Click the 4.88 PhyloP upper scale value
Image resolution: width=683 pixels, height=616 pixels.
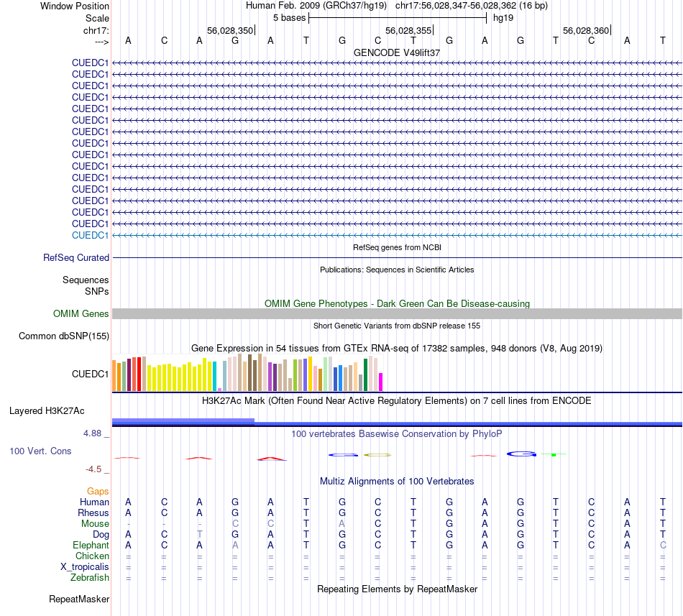[92, 433]
